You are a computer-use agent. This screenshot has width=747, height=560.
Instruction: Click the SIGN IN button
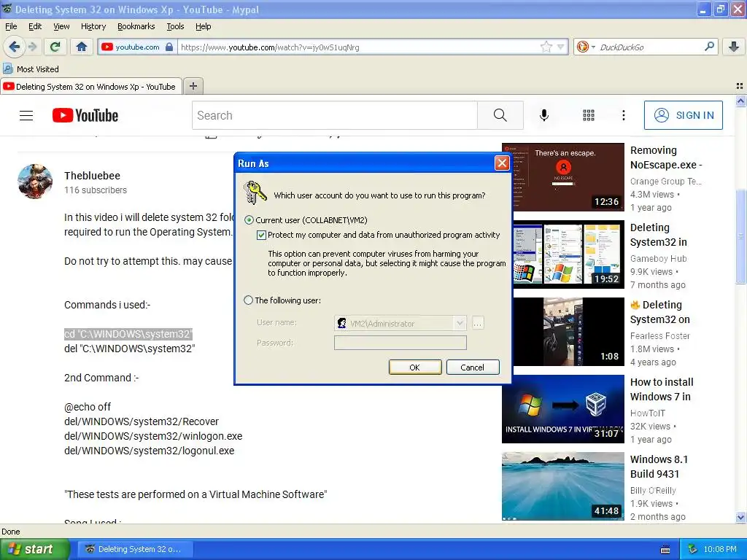683,115
